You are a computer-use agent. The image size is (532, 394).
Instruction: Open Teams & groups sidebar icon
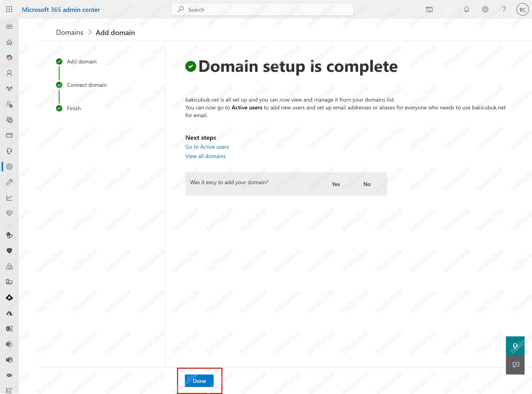[9, 89]
